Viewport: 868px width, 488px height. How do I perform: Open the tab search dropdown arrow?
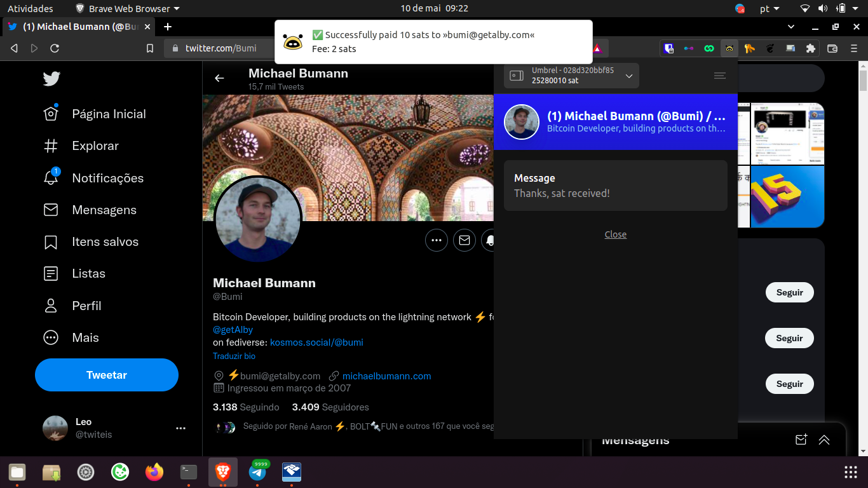pyautogui.click(x=791, y=27)
